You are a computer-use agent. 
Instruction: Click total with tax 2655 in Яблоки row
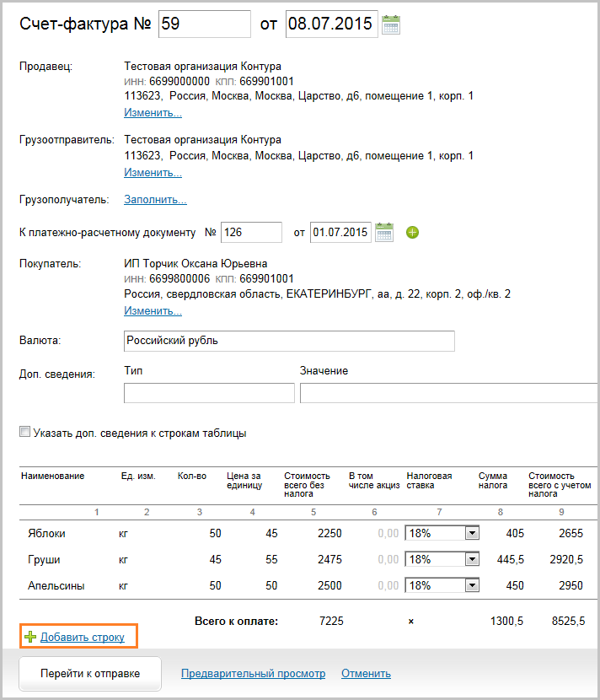(571, 533)
